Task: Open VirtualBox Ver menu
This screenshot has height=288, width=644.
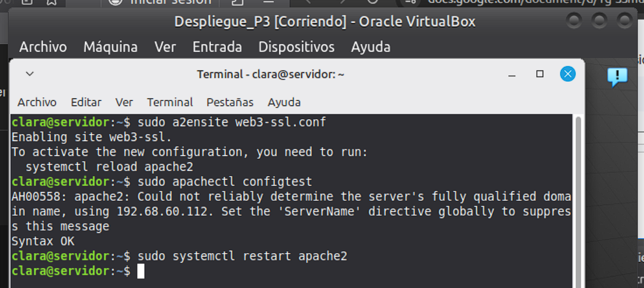Action: [x=165, y=47]
